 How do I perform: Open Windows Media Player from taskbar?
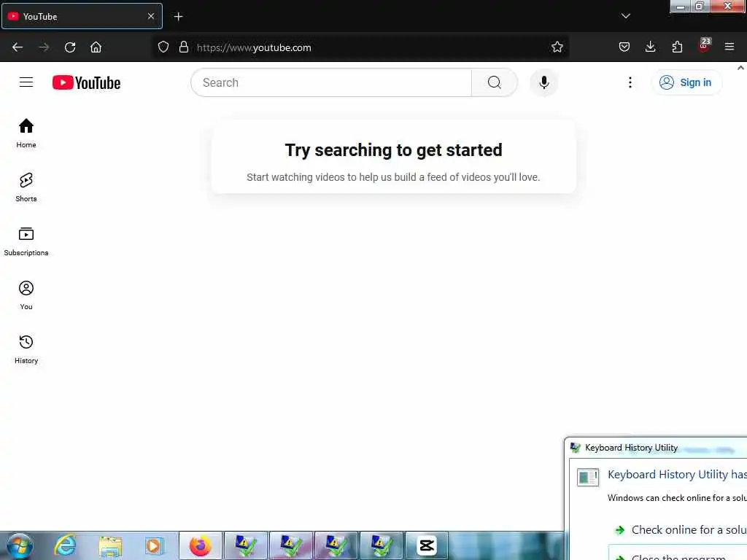click(x=154, y=545)
